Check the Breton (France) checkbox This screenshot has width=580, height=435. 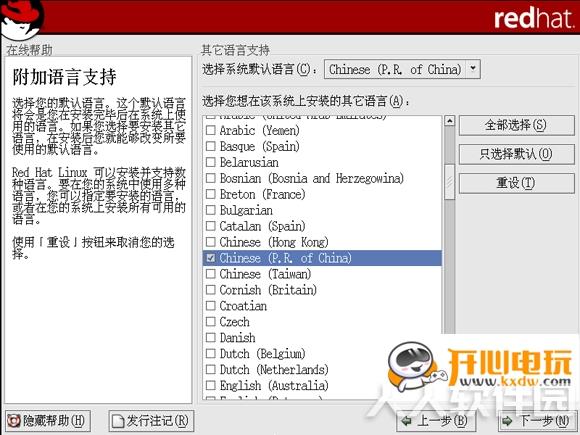pos(210,194)
